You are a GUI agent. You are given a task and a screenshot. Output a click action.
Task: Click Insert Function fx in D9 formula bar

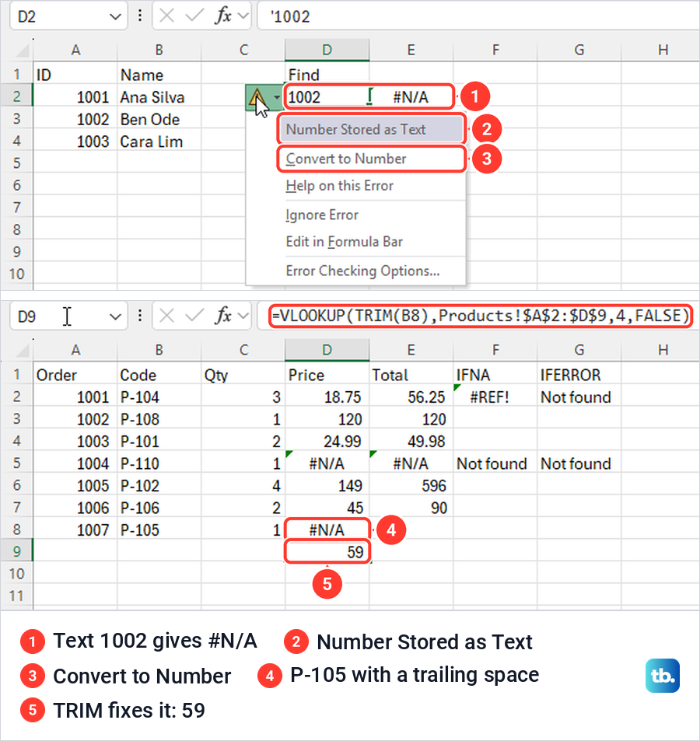tap(223, 315)
